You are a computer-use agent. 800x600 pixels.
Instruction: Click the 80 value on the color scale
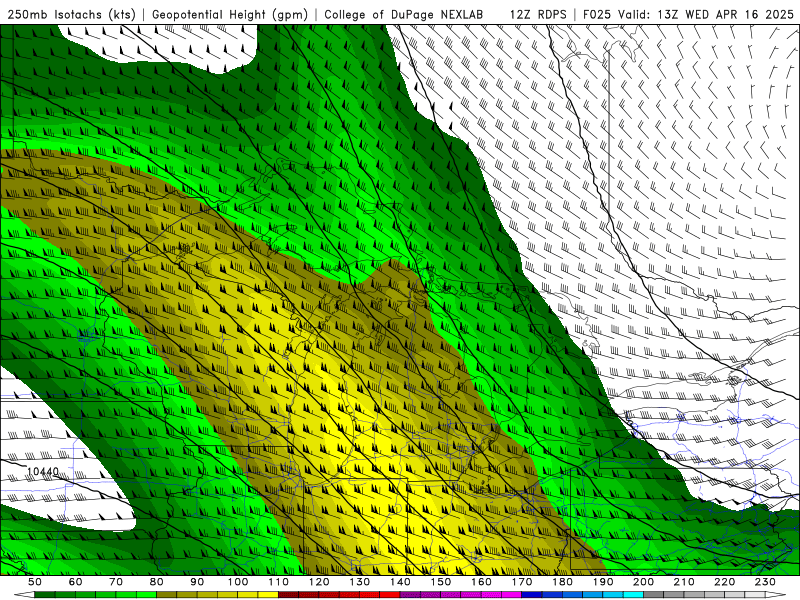[156, 582]
